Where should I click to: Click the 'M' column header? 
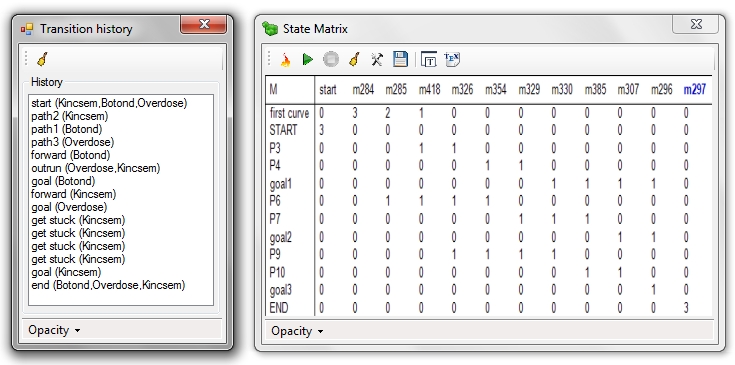(x=274, y=89)
